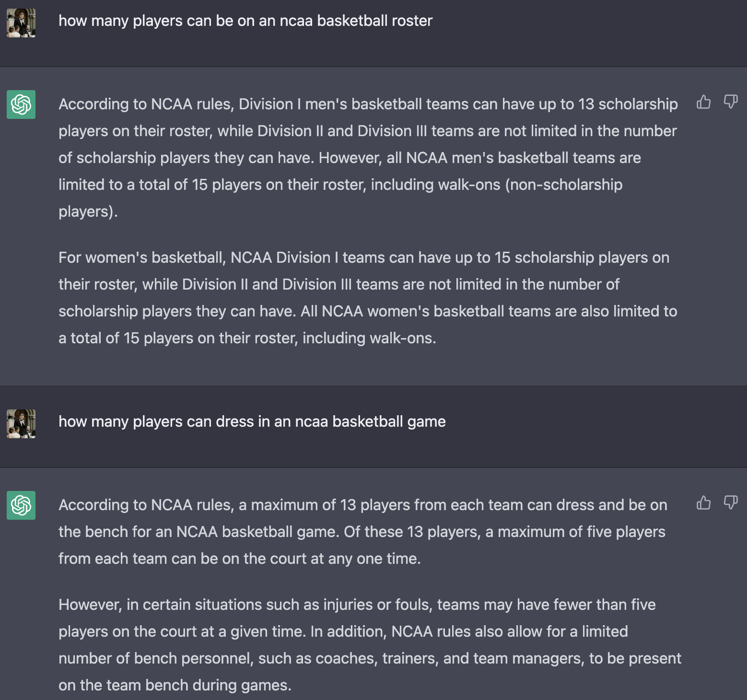
Task: Click the ChatGPT logo beside the roster answer
Action: (21, 105)
